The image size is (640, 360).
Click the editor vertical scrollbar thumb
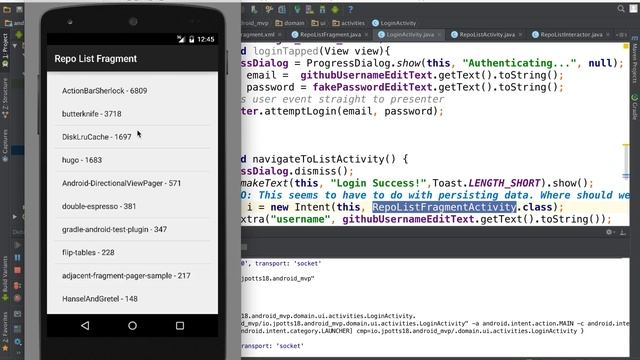click(626, 161)
